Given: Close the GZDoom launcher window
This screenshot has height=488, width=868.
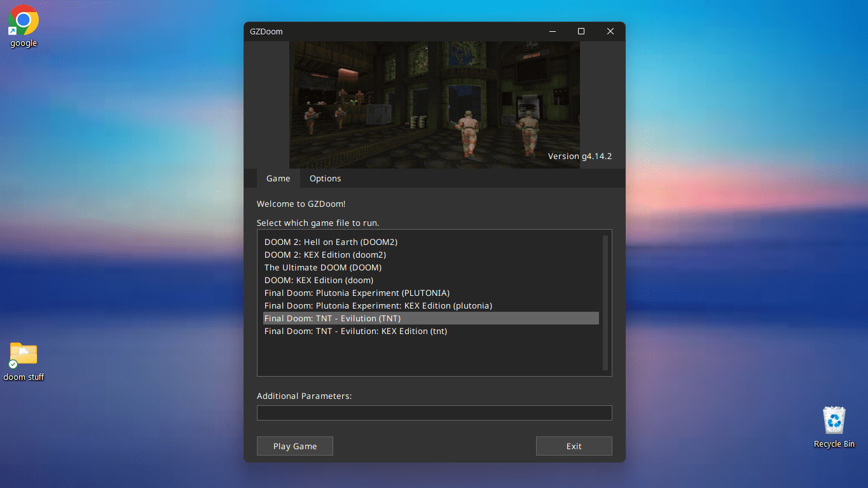Looking at the screenshot, I should [x=610, y=31].
